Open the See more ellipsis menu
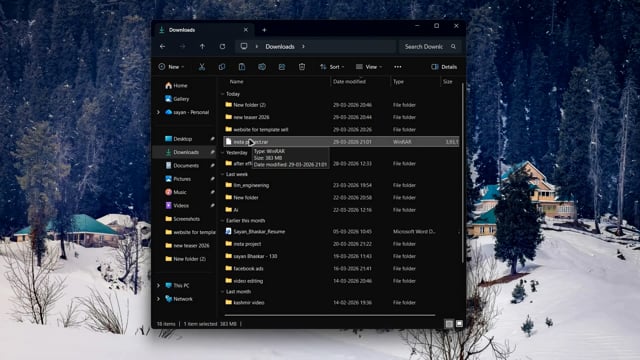This screenshot has height=360, width=640. pyautogui.click(x=398, y=67)
